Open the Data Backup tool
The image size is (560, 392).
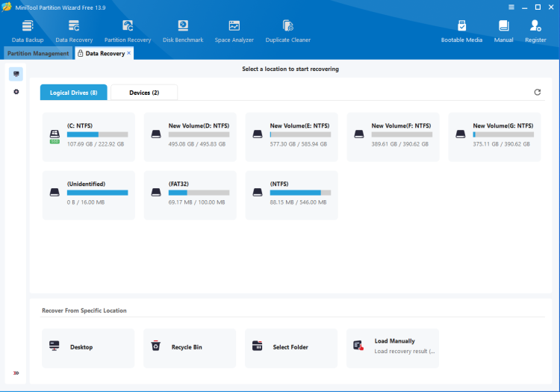click(28, 31)
